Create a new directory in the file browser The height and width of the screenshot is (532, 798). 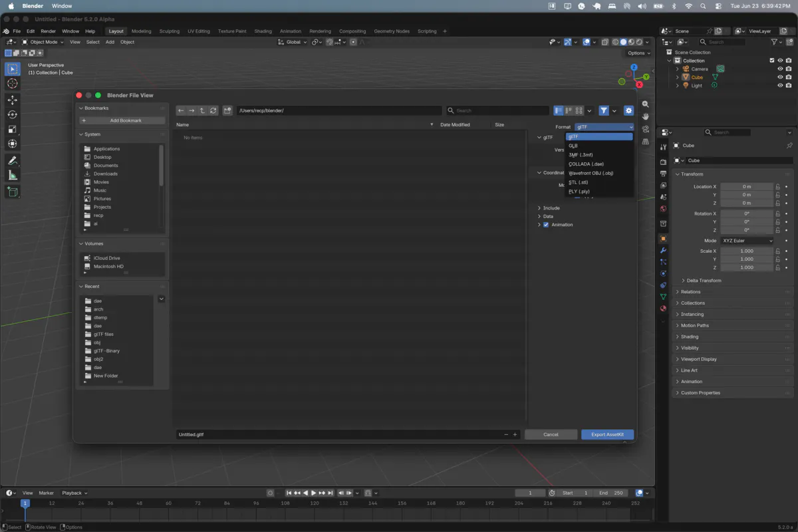pyautogui.click(x=227, y=110)
